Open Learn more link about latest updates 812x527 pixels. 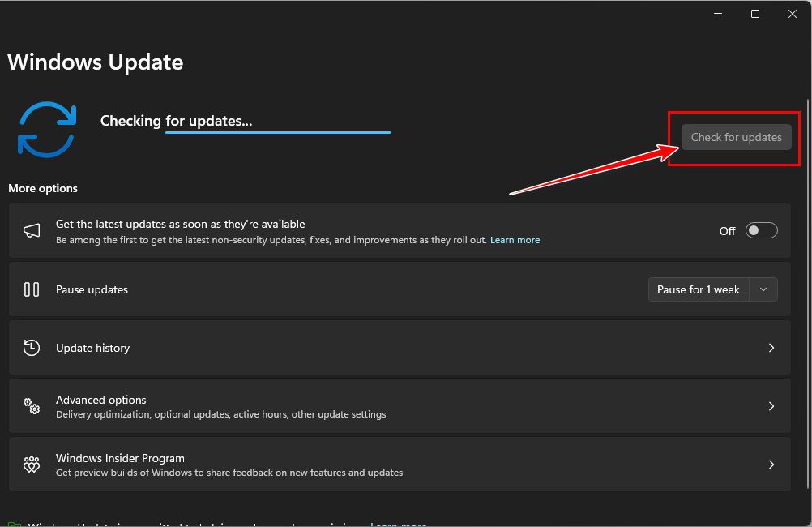(x=515, y=240)
